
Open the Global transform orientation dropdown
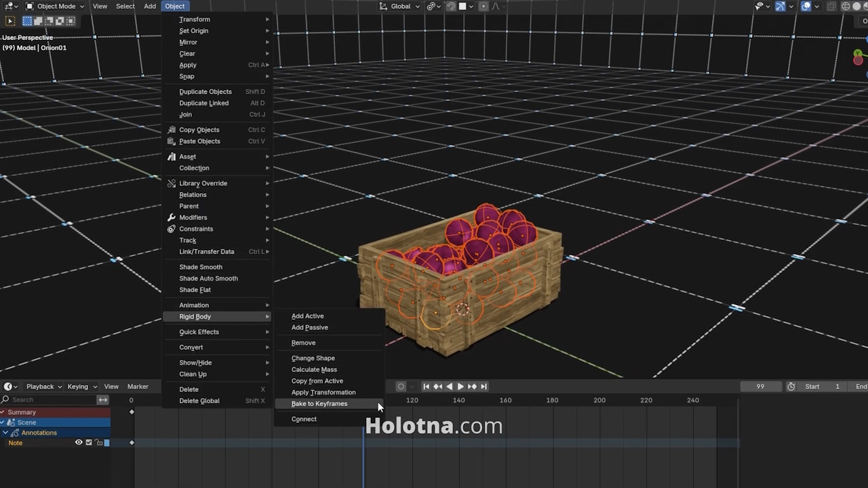tap(399, 6)
